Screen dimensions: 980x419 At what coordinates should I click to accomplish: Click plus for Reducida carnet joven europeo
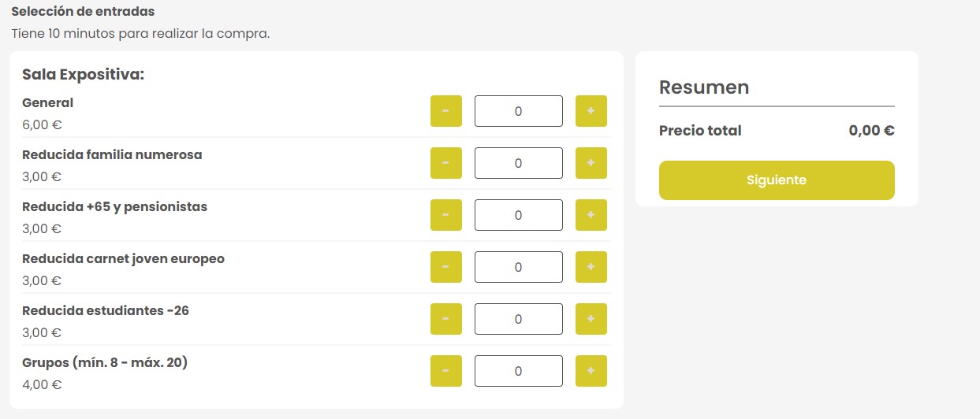pyautogui.click(x=591, y=267)
